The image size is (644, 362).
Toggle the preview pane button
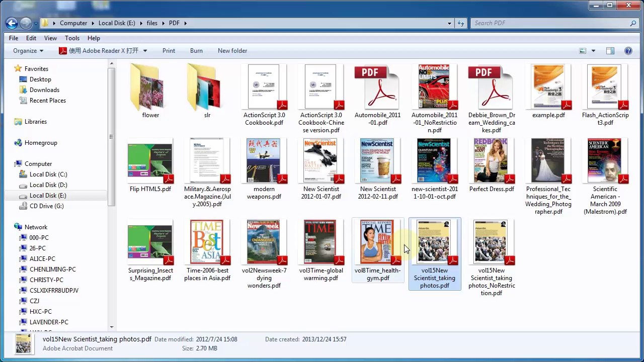coord(610,51)
